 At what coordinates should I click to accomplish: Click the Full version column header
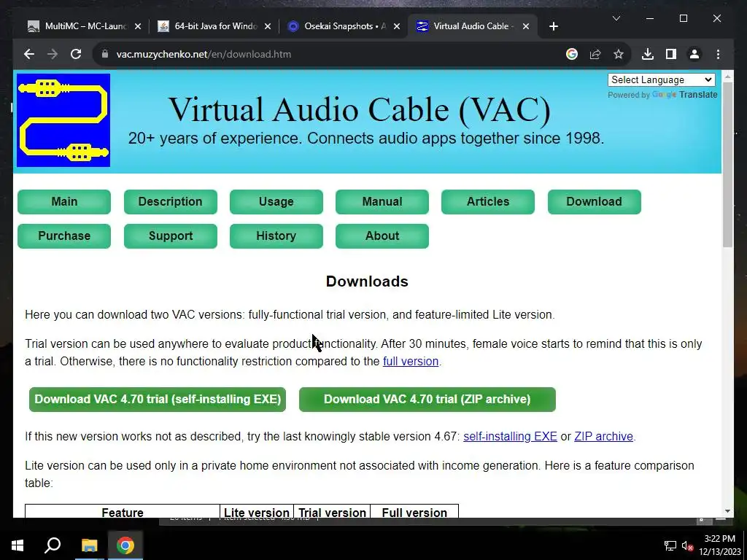(x=414, y=513)
